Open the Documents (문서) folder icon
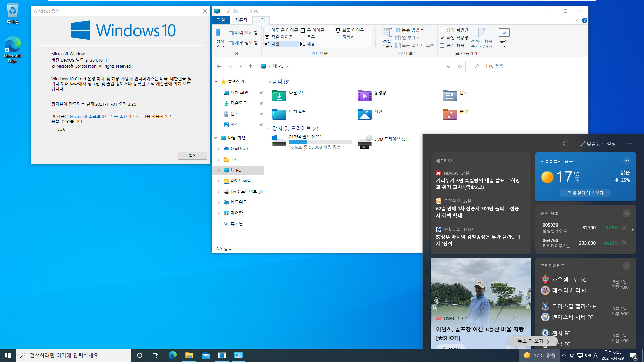 [449, 96]
